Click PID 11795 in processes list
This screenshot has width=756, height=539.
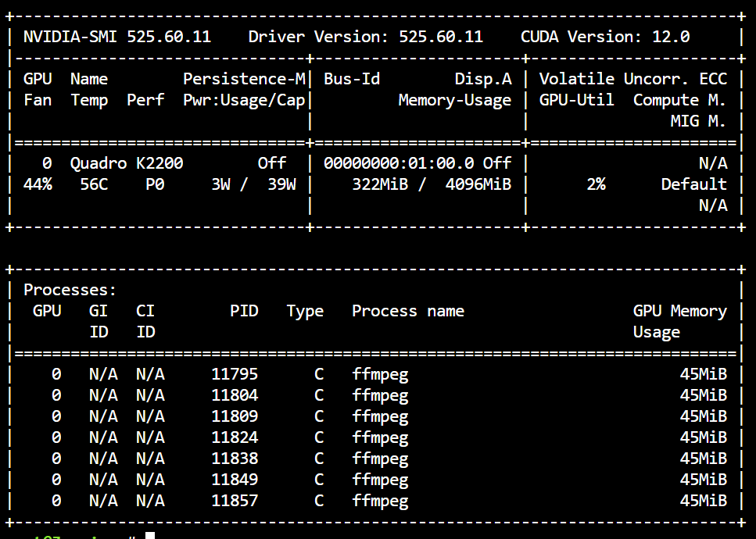coord(235,374)
